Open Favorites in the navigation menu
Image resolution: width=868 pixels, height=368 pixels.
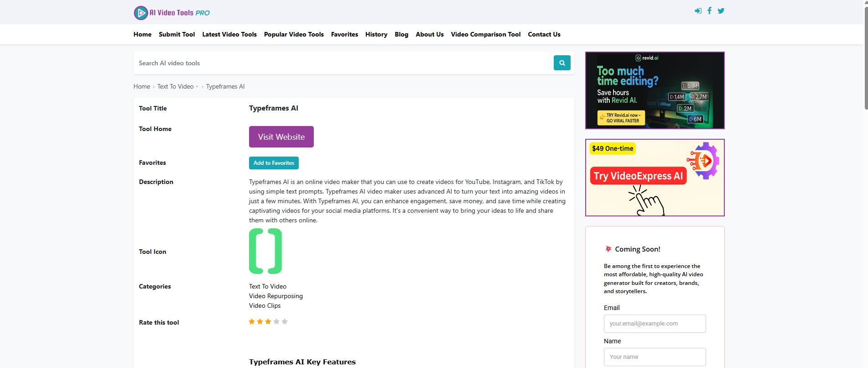coord(344,34)
